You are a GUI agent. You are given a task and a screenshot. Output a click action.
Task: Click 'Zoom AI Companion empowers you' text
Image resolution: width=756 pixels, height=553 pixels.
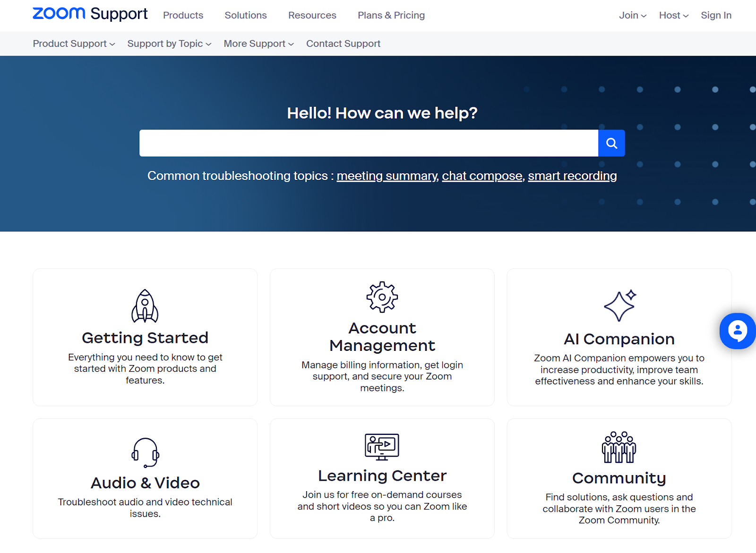coord(619,370)
